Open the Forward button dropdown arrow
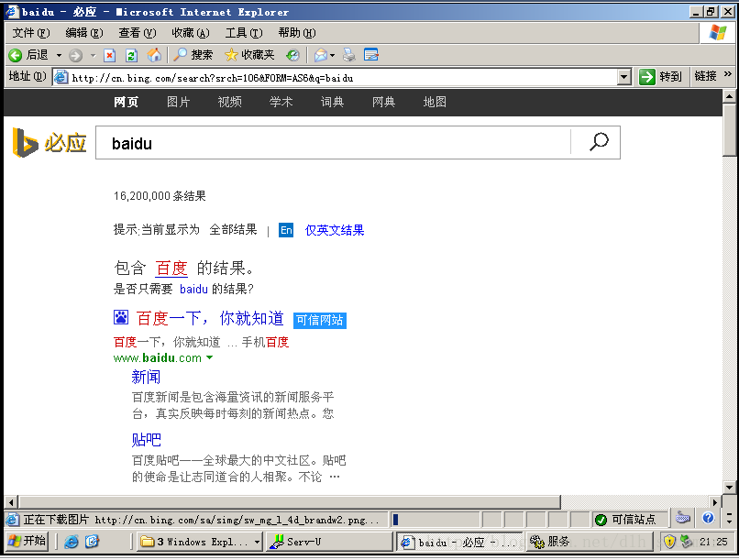The height and width of the screenshot is (560, 739). (x=93, y=56)
